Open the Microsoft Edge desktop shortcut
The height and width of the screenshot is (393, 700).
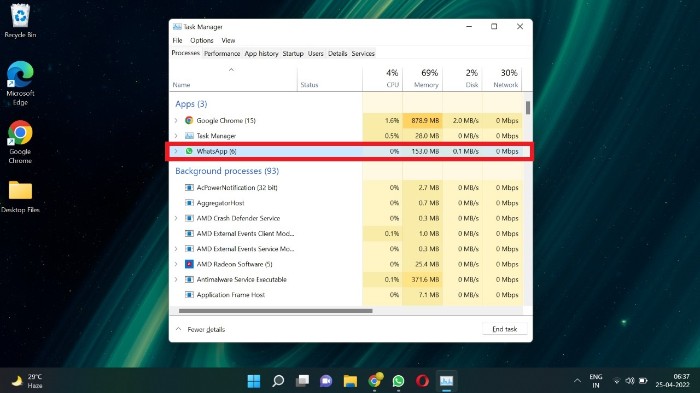[20, 83]
